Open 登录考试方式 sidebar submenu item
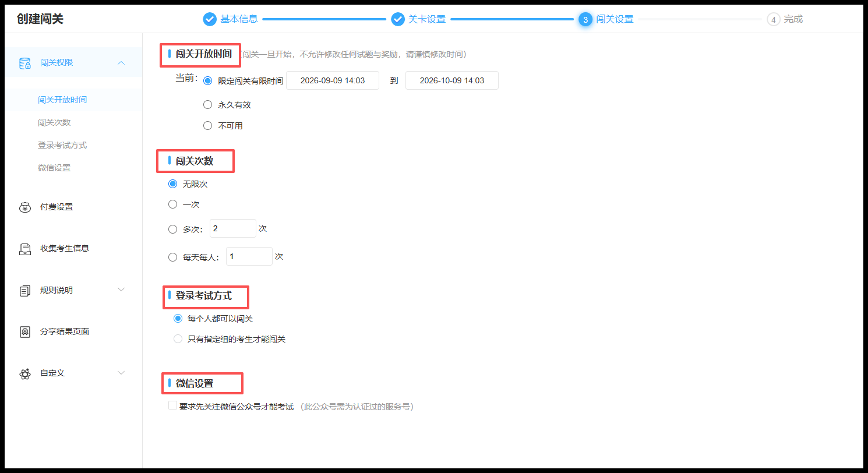This screenshot has width=868, height=473. 62,145
